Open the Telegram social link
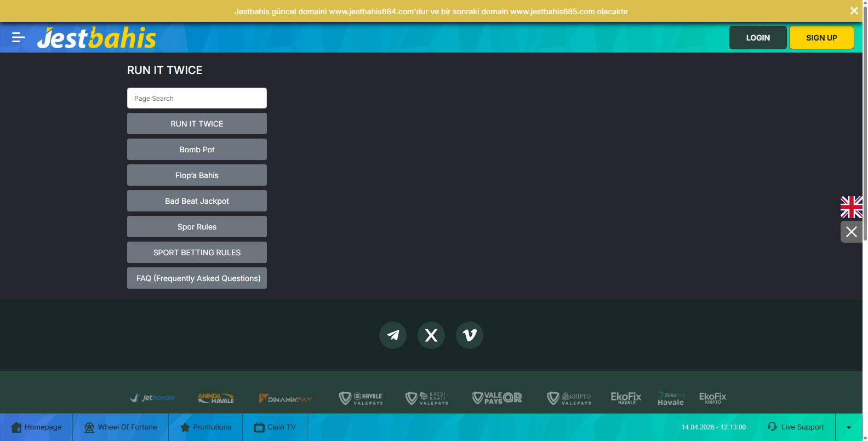Image resolution: width=868 pixels, height=441 pixels. 393,335
